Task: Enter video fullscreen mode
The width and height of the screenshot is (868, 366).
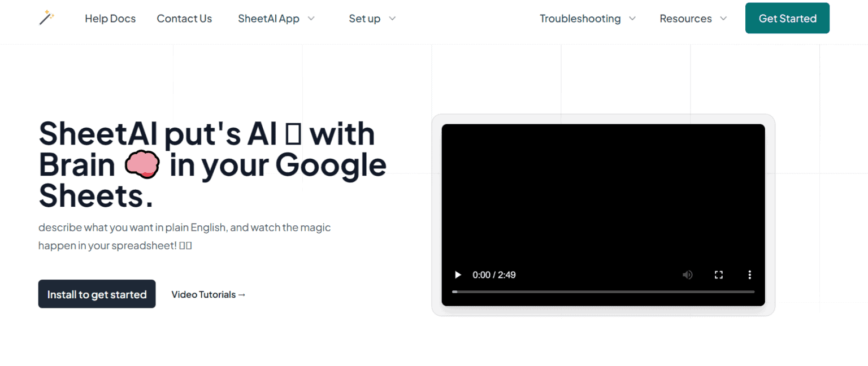Action: pos(719,275)
